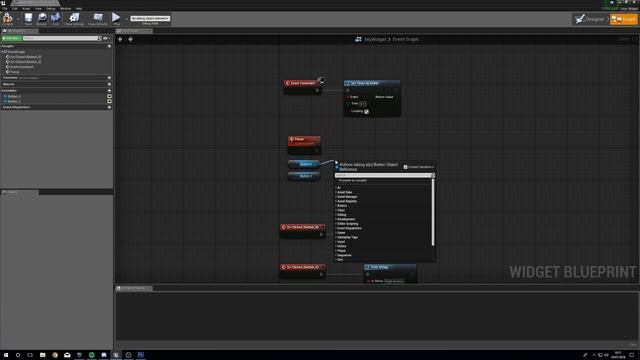This screenshot has height=360, width=640.
Task: Click the taskbar Task View icon
Action: 30,355
